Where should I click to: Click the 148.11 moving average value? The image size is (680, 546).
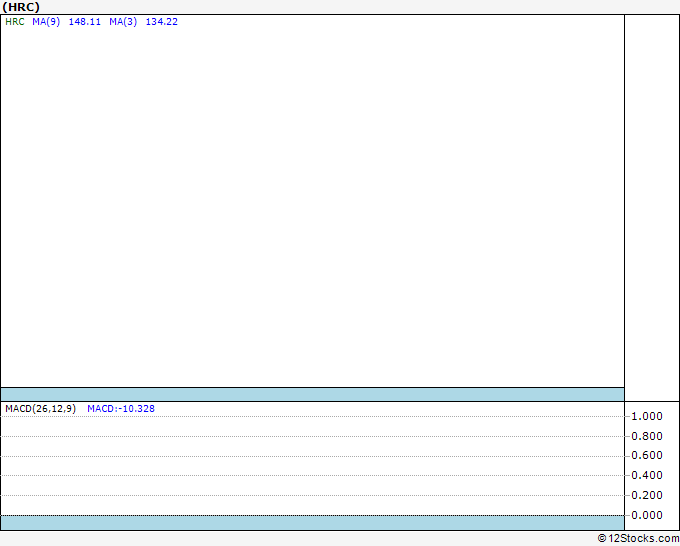pyautogui.click(x=85, y=22)
